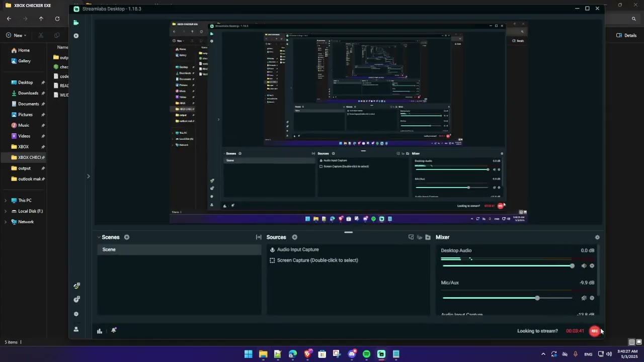Open the account profile icon in sidebar
This screenshot has height=362, width=644.
coord(76,329)
